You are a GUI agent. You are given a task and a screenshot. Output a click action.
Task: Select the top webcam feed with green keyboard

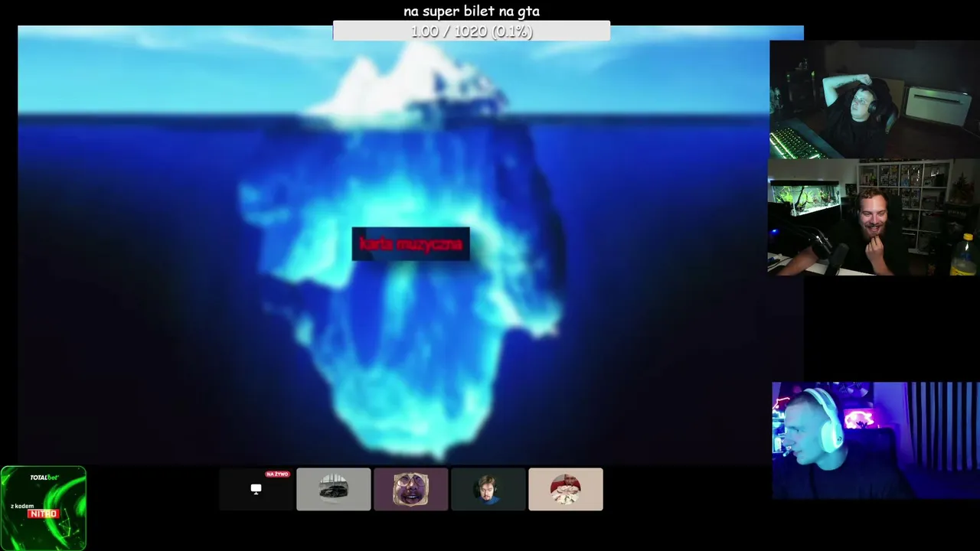coord(874,99)
